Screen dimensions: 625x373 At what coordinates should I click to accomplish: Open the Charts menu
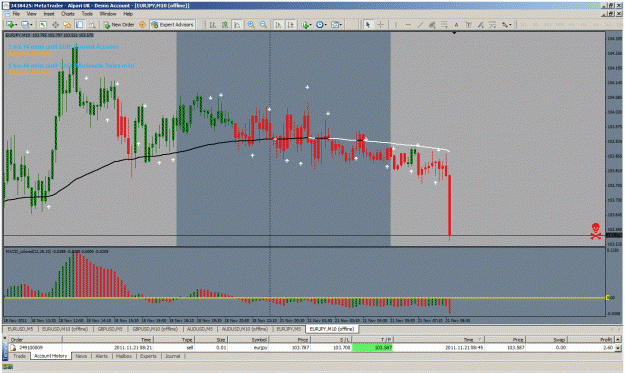coord(68,14)
